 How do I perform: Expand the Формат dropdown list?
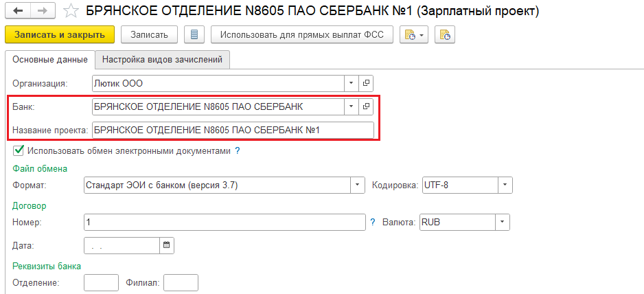pos(357,185)
